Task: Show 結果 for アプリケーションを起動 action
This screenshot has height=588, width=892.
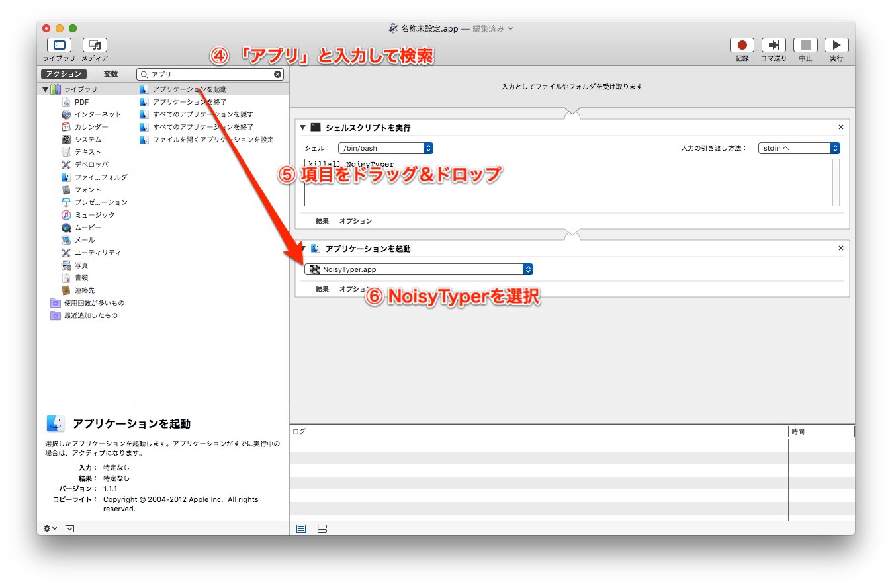Action: pos(322,289)
